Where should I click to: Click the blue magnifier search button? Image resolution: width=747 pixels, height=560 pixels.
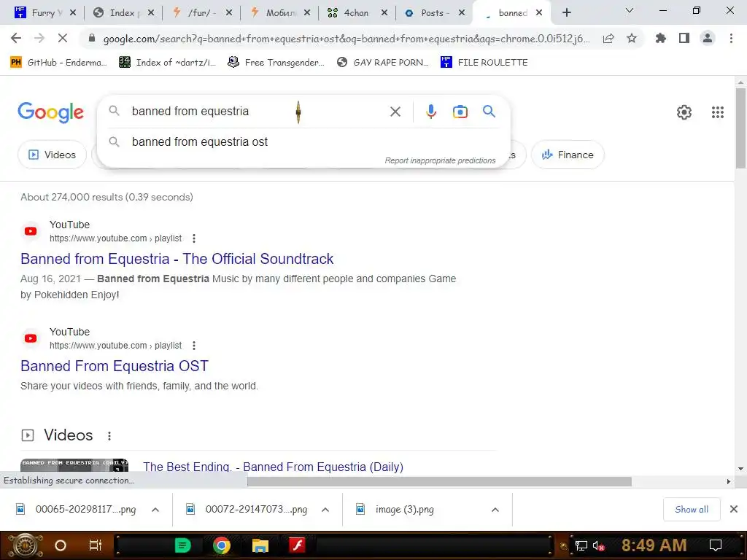(x=489, y=112)
